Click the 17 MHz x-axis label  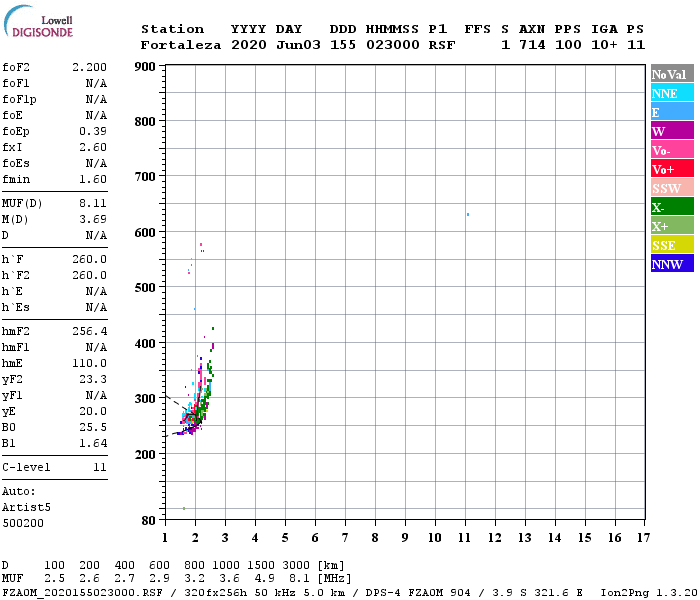(x=644, y=538)
